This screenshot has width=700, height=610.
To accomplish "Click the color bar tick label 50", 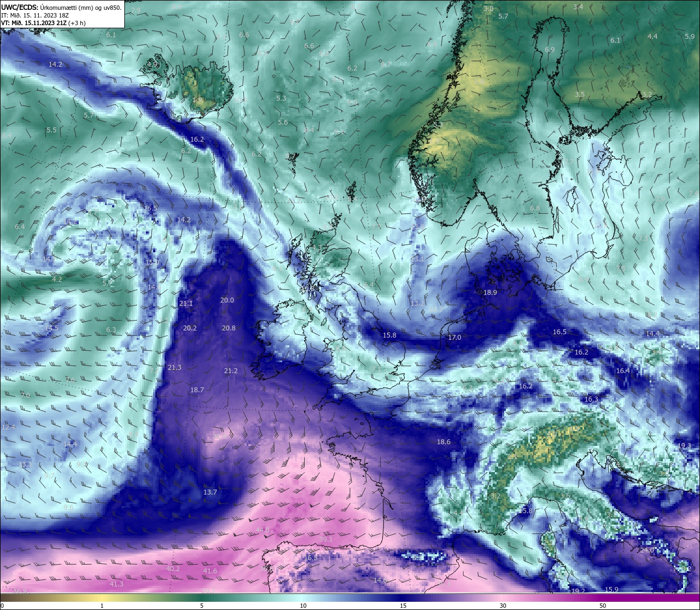I will pyautogui.click(x=603, y=606).
